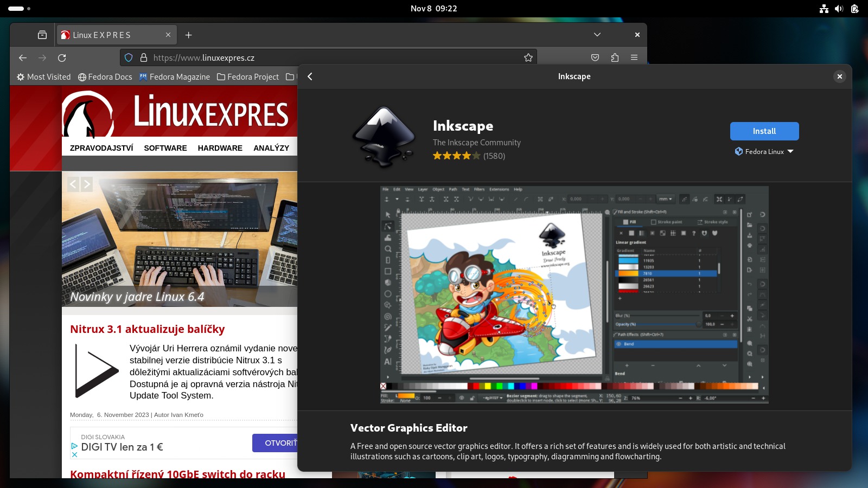Image resolution: width=868 pixels, height=488 pixels.
Task: Open the ad info triangle icon
Action: pyautogui.click(x=75, y=446)
